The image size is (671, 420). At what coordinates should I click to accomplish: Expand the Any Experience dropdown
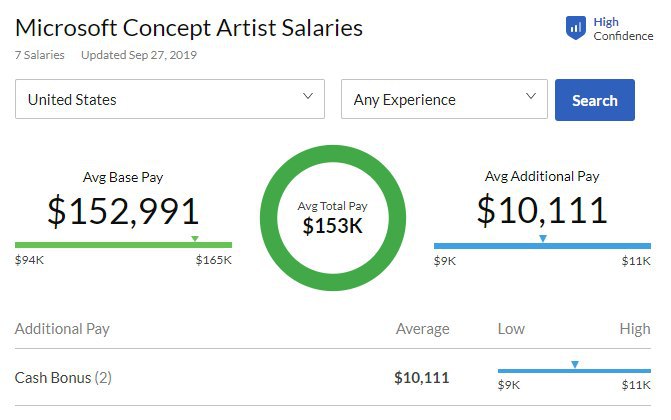tap(444, 99)
